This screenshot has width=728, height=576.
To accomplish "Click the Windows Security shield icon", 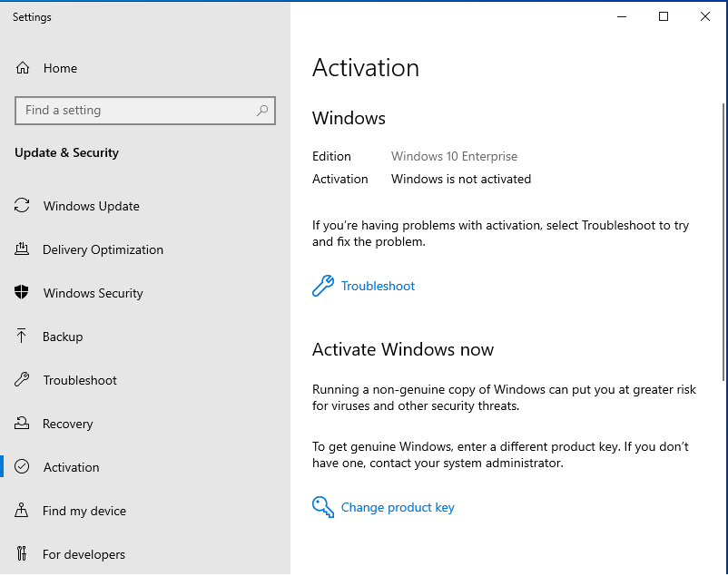I will [x=21, y=293].
